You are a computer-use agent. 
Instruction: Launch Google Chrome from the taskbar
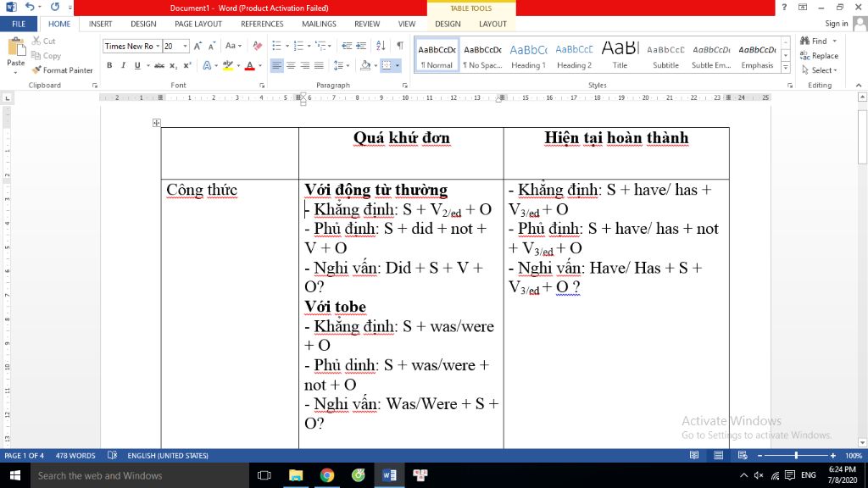click(x=327, y=475)
